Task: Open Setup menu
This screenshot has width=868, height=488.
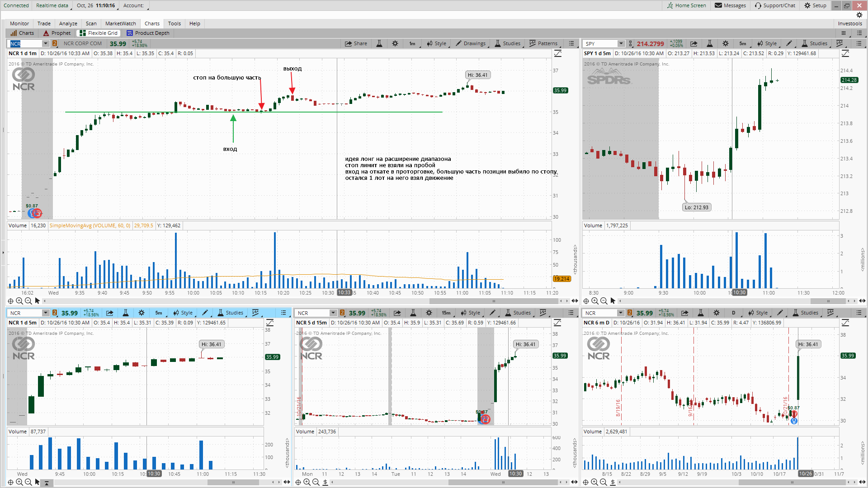Action: (816, 5)
